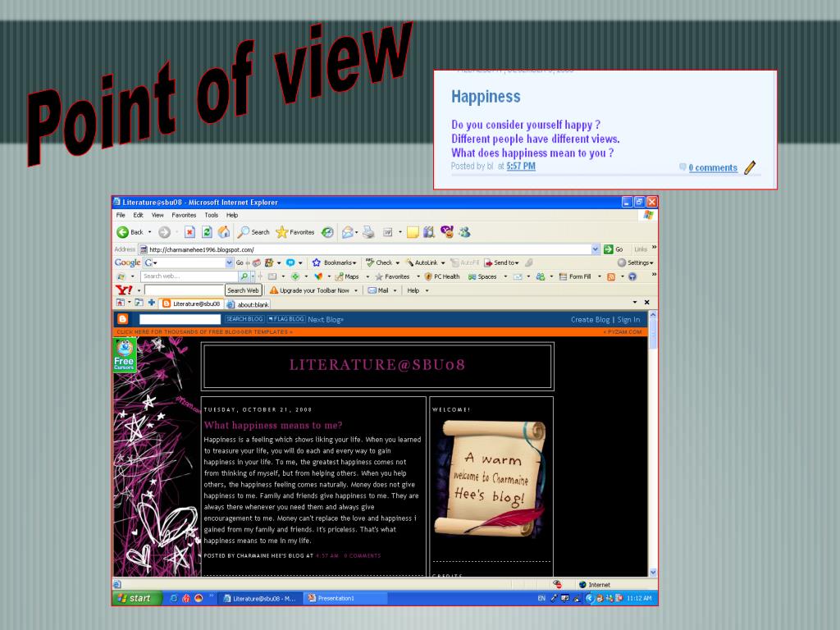Expand the address bar dropdown arrow
The width and height of the screenshot is (840, 630).
(x=596, y=249)
